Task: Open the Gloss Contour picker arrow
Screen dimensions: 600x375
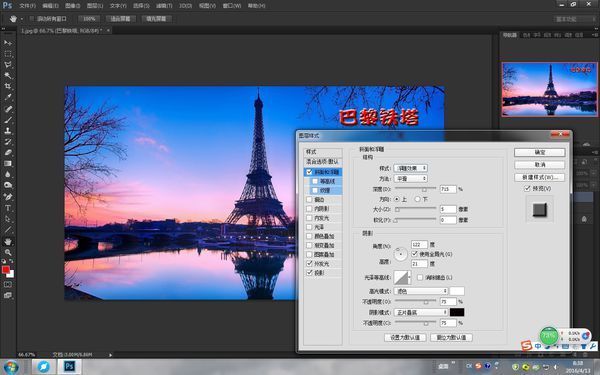Action: tap(410, 277)
